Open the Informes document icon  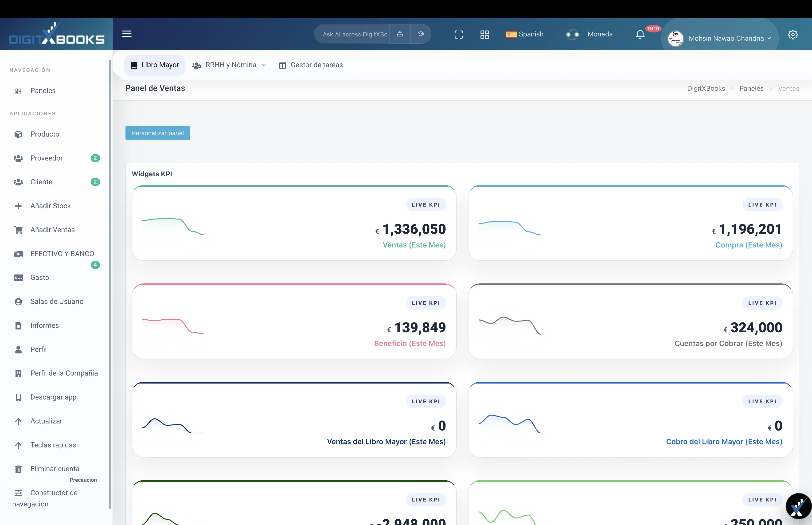[x=18, y=325]
